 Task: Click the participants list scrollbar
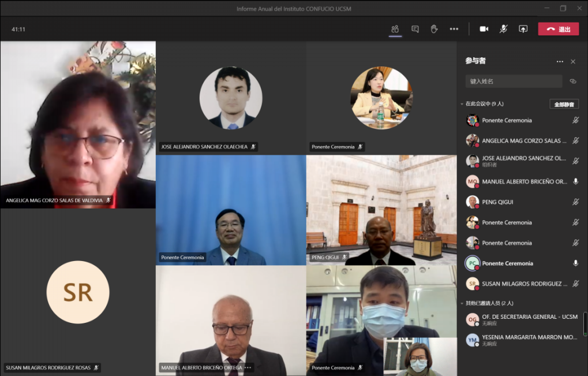pyautogui.click(x=585, y=323)
